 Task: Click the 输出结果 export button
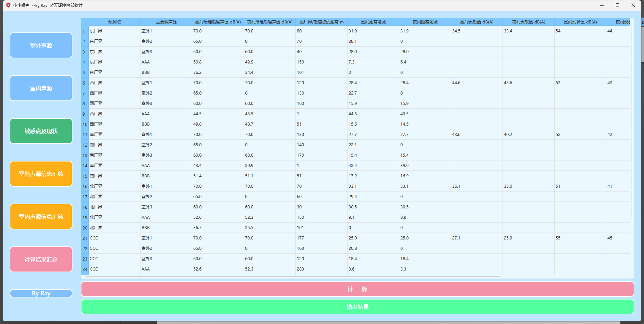pyautogui.click(x=357, y=307)
